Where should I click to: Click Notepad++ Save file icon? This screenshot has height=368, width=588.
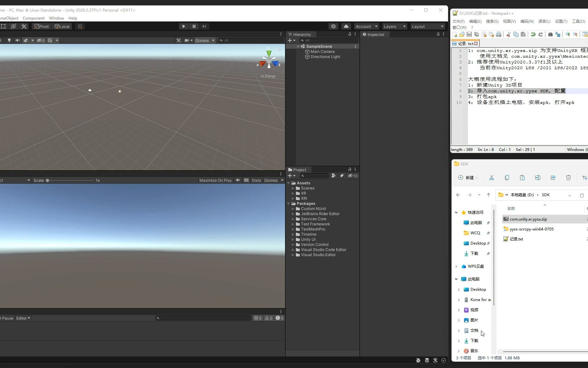pos(469,34)
